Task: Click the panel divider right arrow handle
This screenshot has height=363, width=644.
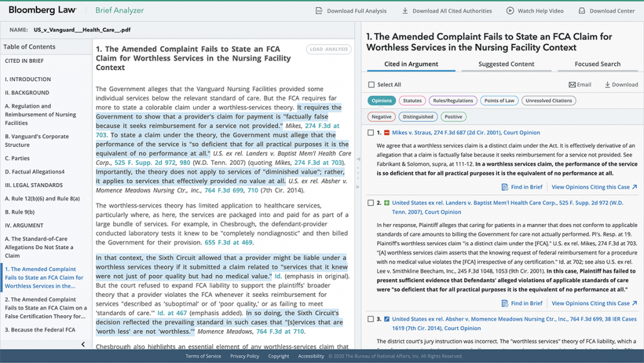Action: point(358,187)
